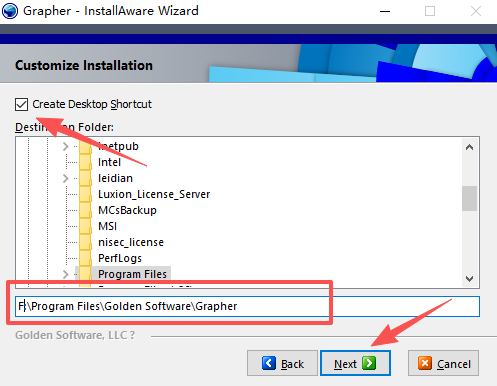Select the MCsBackup folder name
This screenshot has width=497, height=386.
[x=127, y=210]
